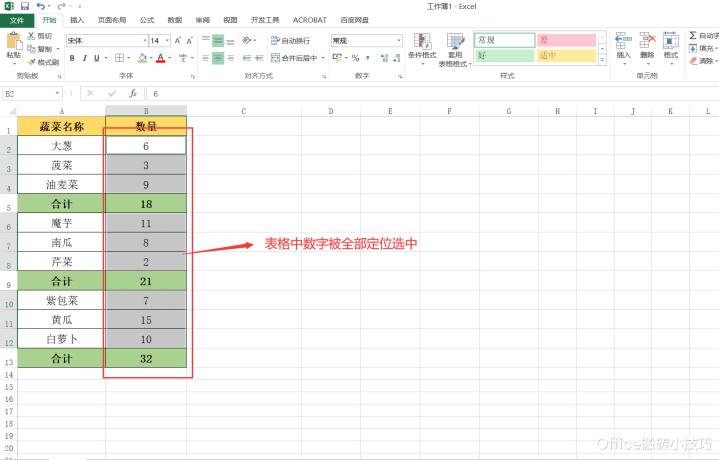Click the Paste (粘贴) clipboard icon
The height and width of the screenshot is (460, 719).
tap(14, 41)
